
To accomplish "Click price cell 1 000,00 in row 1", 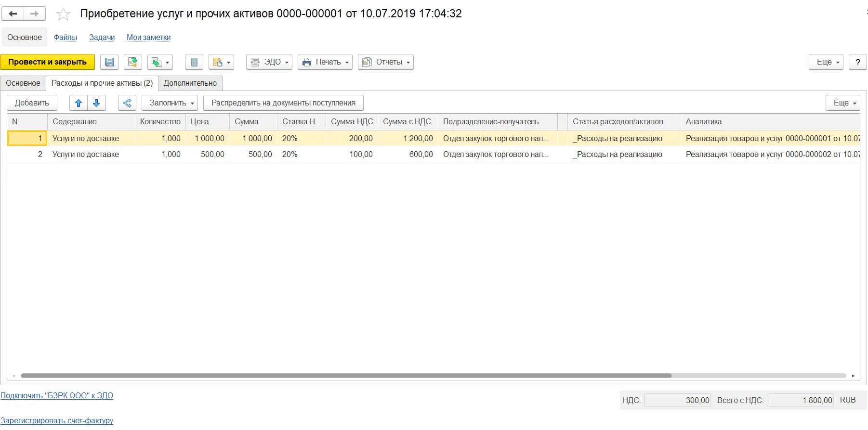I will [x=208, y=139].
